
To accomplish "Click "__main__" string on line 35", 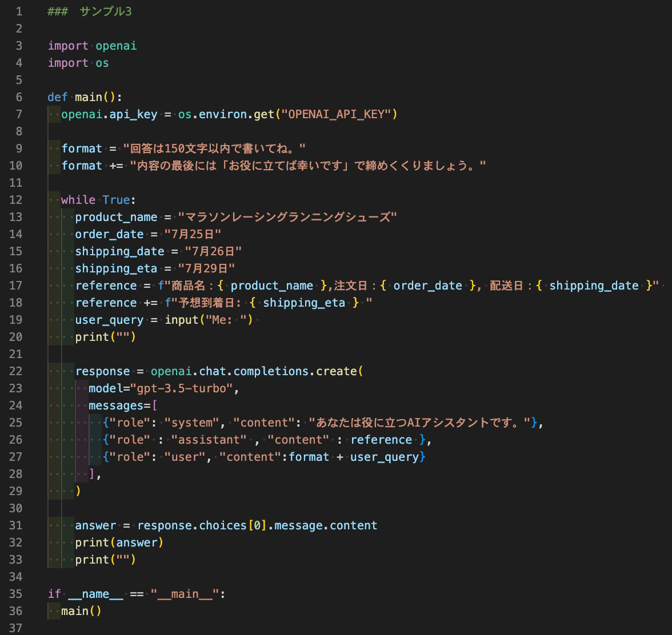I will pyautogui.click(x=185, y=594).
